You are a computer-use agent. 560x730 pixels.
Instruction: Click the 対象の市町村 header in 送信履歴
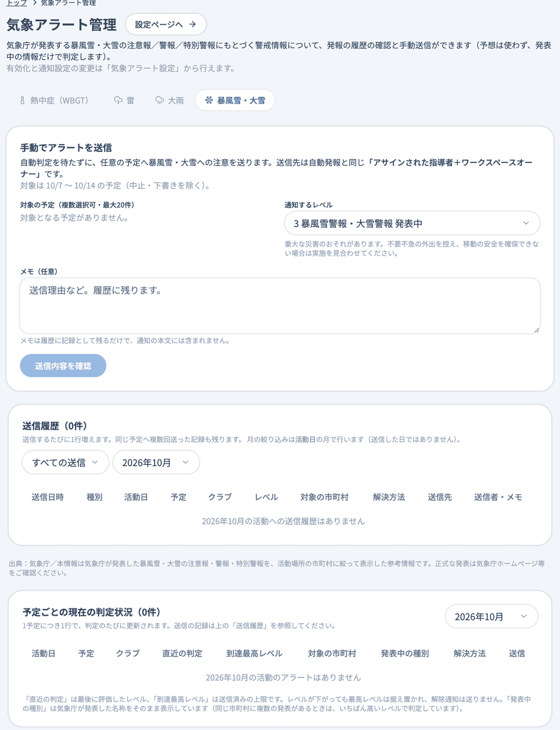click(324, 497)
